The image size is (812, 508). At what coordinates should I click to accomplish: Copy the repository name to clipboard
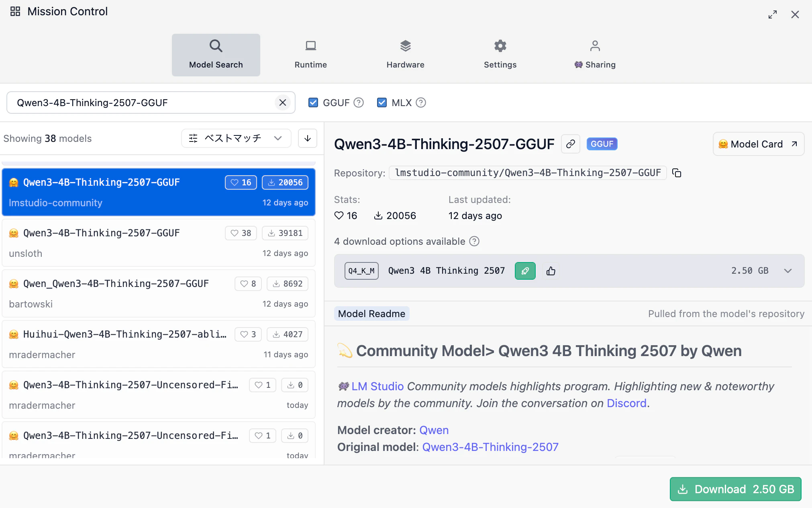click(677, 173)
